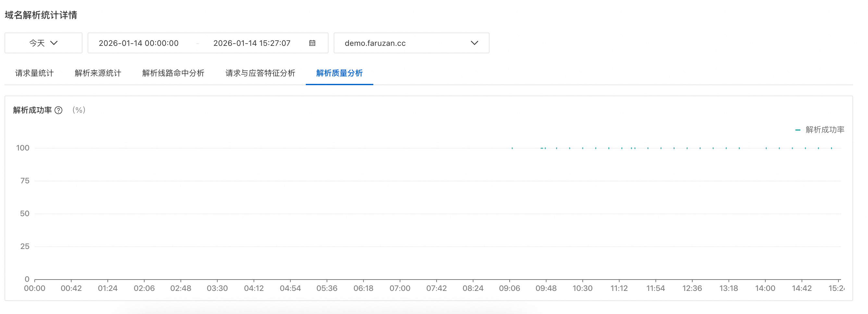The width and height of the screenshot is (868, 314).
Task: Click the 07:00 x-axis time label
Action: pyautogui.click(x=400, y=288)
